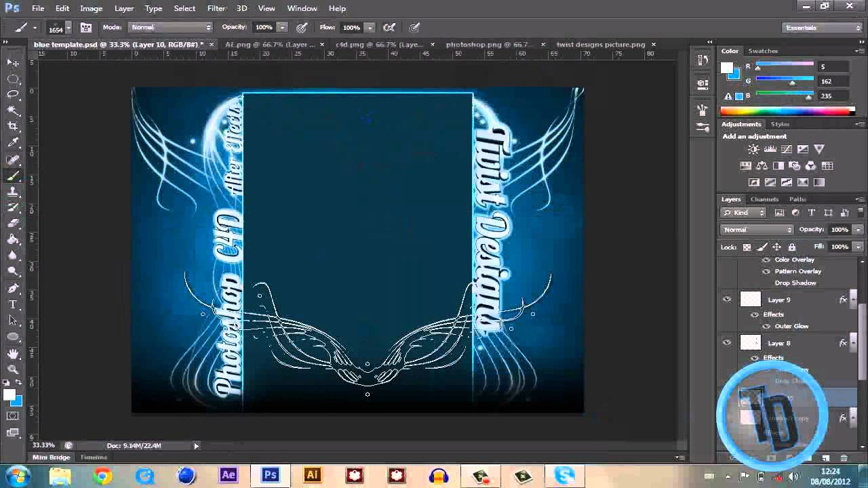Open the layer Opacity dropdown
The width and height of the screenshot is (868, 488).
(858, 230)
